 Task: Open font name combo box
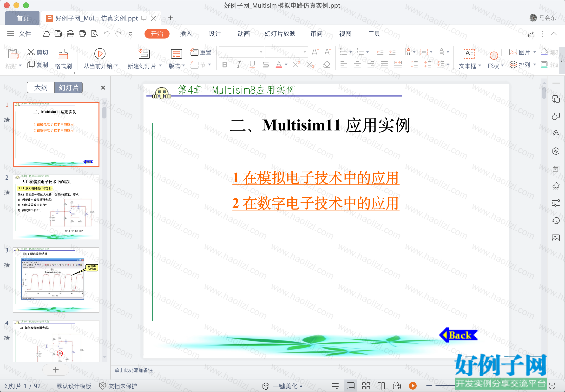[x=242, y=52]
